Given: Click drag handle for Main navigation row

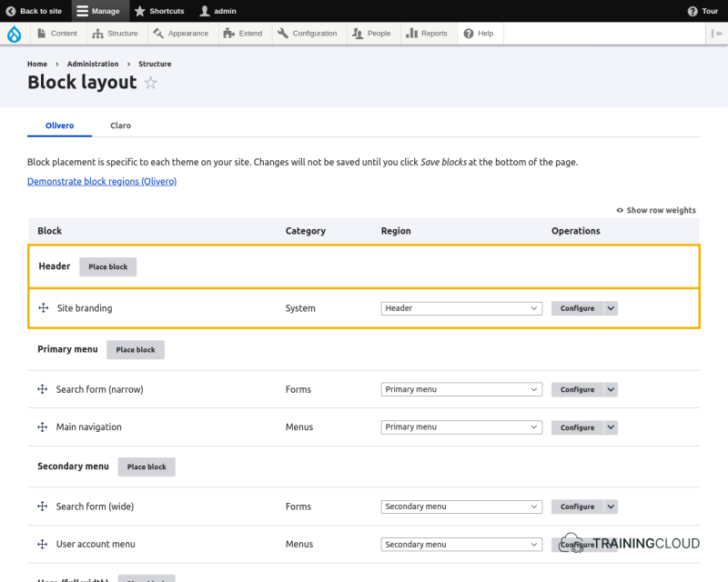Looking at the screenshot, I should click(42, 427).
